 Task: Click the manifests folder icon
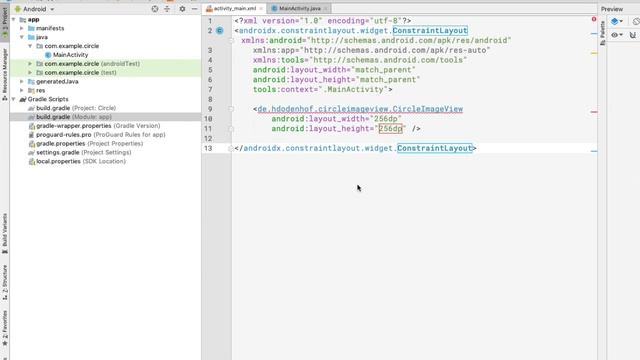pyautogui.click(x=31, y=28)
